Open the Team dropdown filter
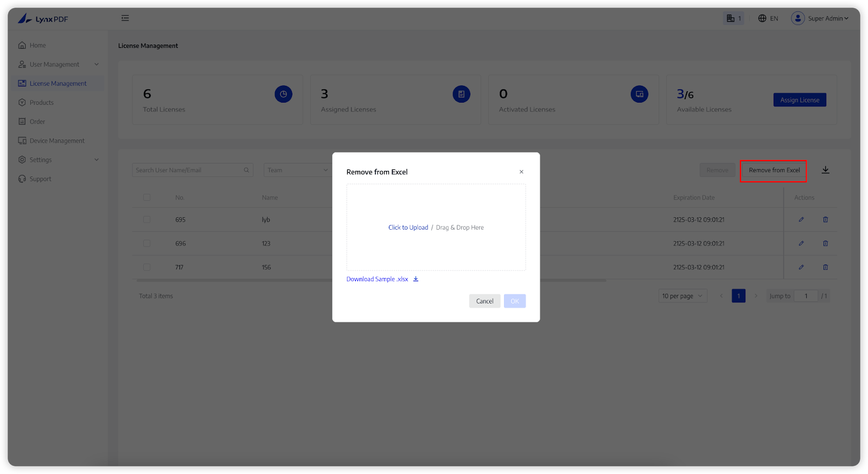Viewport: 868px width, 474px height. (297, 170)
